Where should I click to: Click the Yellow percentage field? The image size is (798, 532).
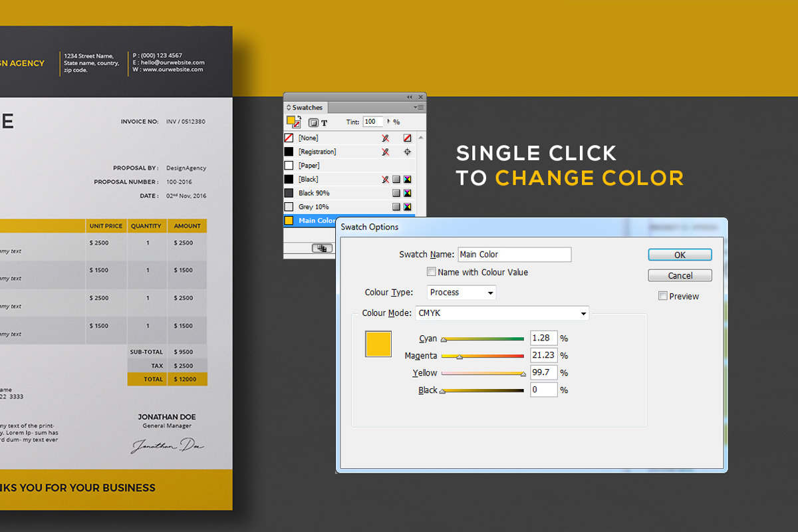coord(544,372)
